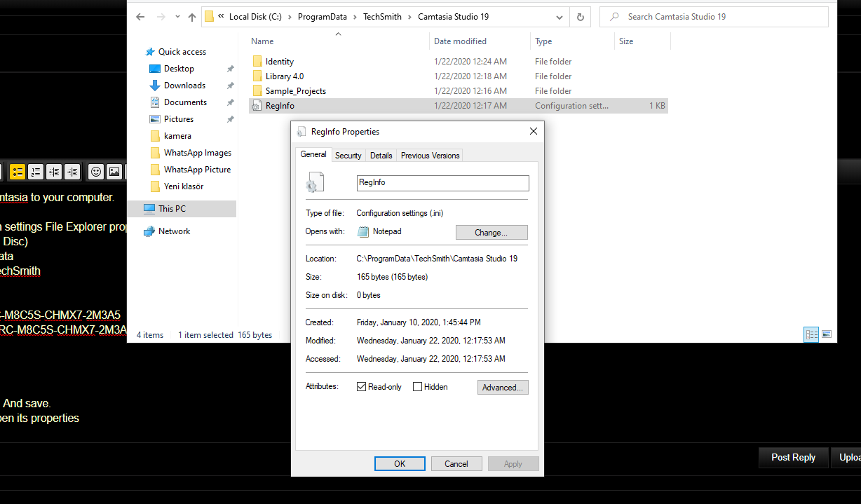
Task: Expand the chevron after ProgramData breadcrumb
Action: point(355,17)
